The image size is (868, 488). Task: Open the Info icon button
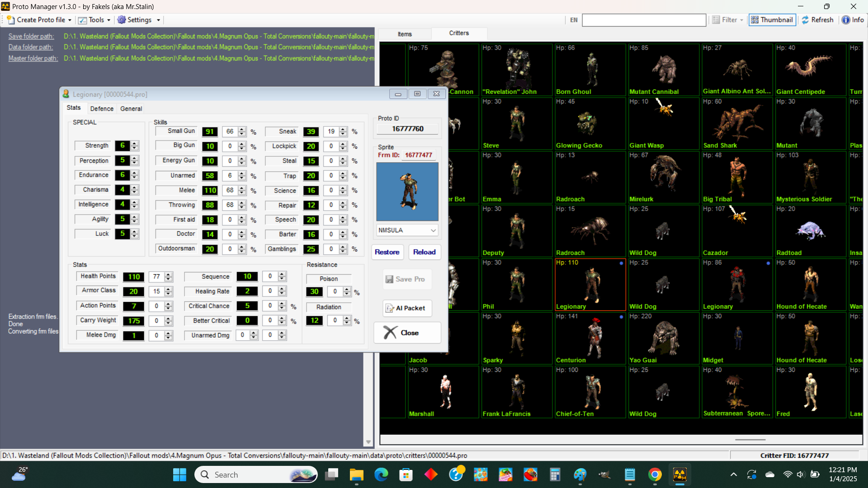(853, 20)
